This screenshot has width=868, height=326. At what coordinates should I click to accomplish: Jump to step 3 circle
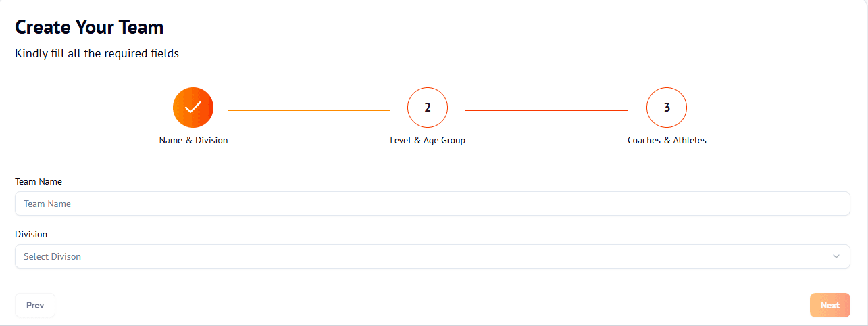click(x=667, y=108)
